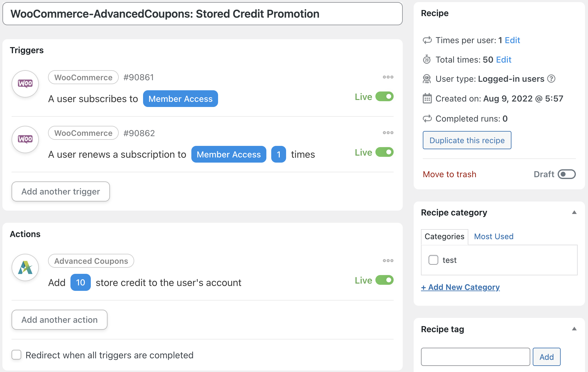This screenshot has height=372, width=588.
Task: Click 'A user subscribes to' sentence text
Action: pyautogui.click(x=93, y=99)
